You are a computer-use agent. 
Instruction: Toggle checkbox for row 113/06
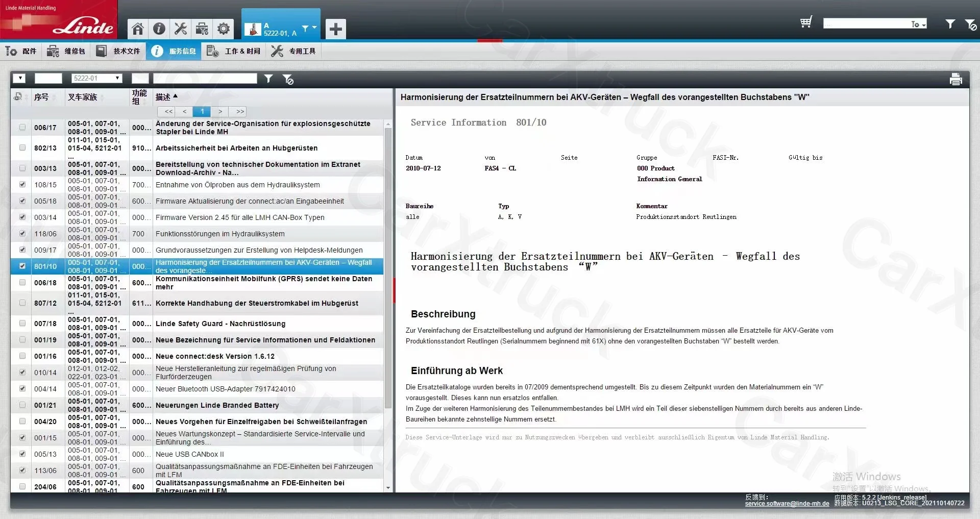coord(22,470)
